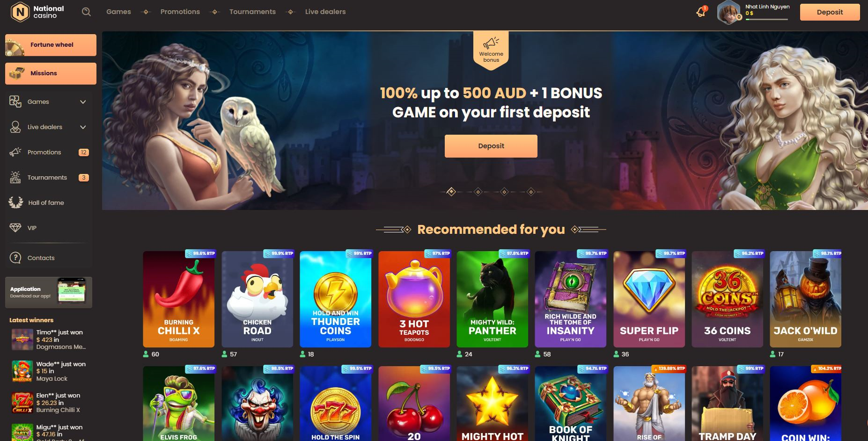Click the Contacts question mark icon
This screenshot has width=868, height=441.
pyautogui.click(x=15, y=258)
